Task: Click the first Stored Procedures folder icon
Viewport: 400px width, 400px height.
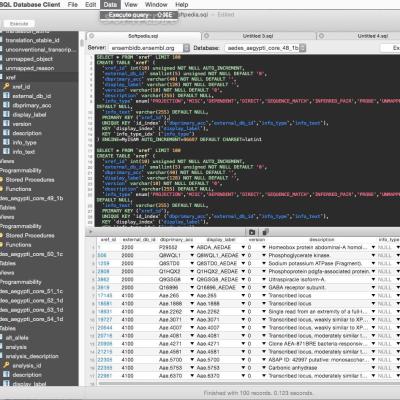Action: coord(1,180)
